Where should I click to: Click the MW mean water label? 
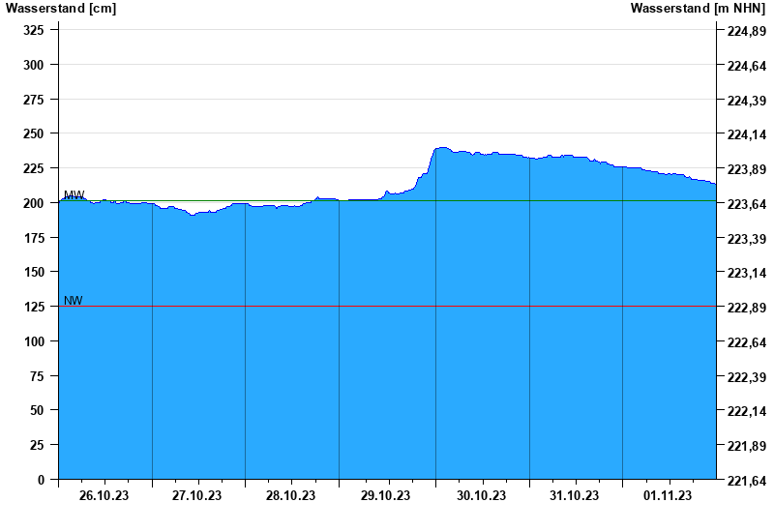point(74,195)
